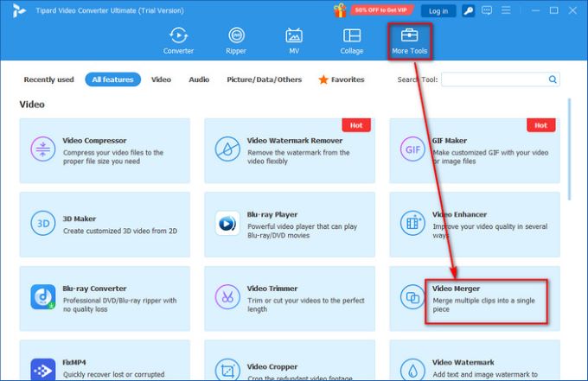Click the Favorites star icon
Screen dimensions: 588x381
point(323,79)
